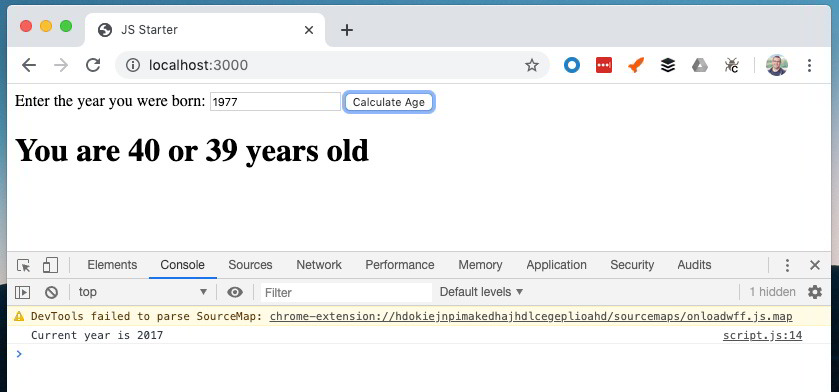Open console settings gear
The height and width of the screenshot is (392, 839).
[x=815, y=292]
